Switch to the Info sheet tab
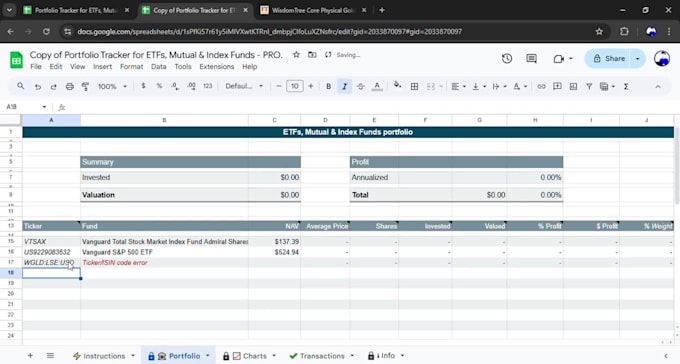 click(x=386, y=356)
